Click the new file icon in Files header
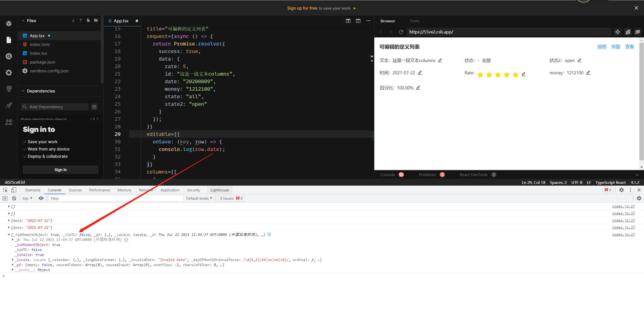 coord(88,20)
